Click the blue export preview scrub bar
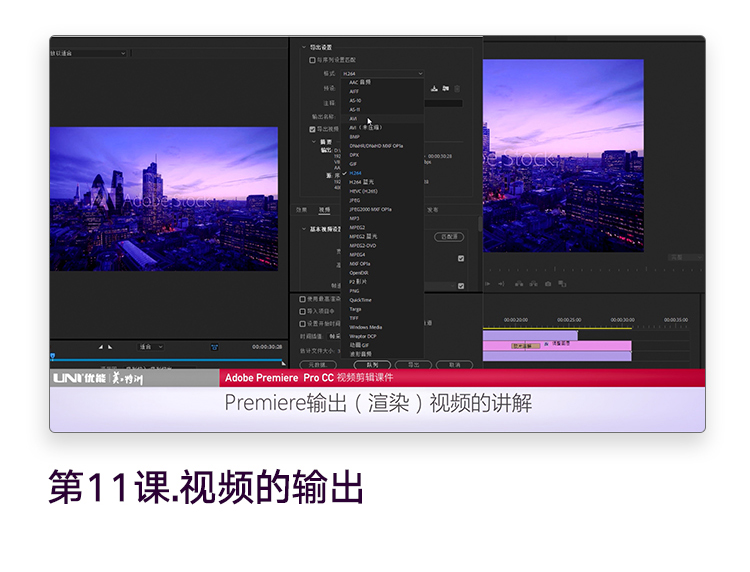750x572 pixels. [168, 359]
